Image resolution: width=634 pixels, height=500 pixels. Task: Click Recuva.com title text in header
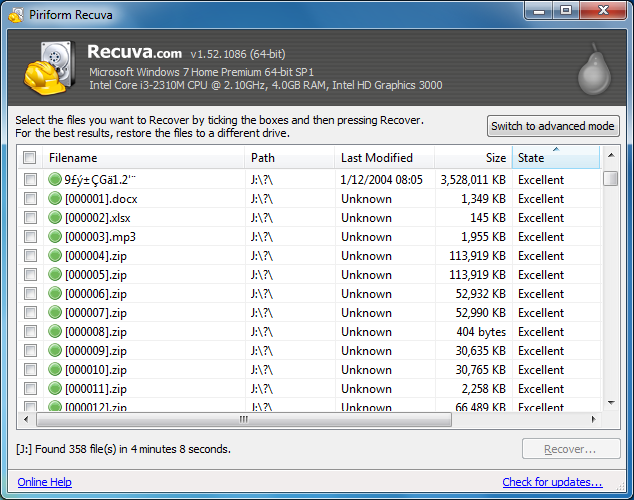click(x=135, y=52)
